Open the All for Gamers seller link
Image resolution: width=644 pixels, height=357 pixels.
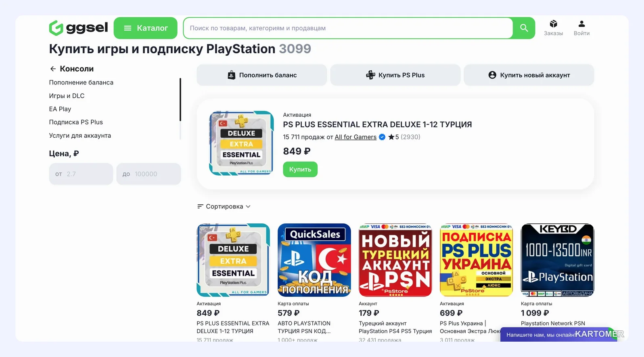coord(355,137)
